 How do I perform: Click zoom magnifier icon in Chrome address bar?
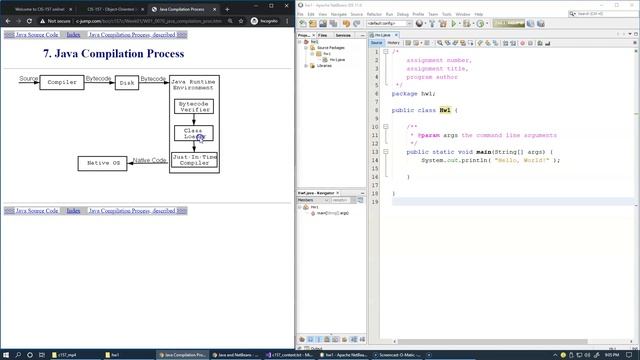point(230,21)
